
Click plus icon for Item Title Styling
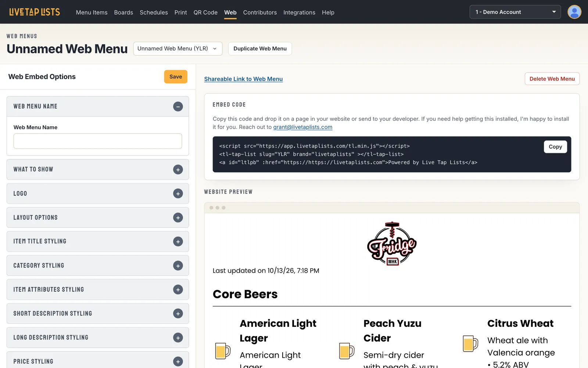[x=178, y=242]
